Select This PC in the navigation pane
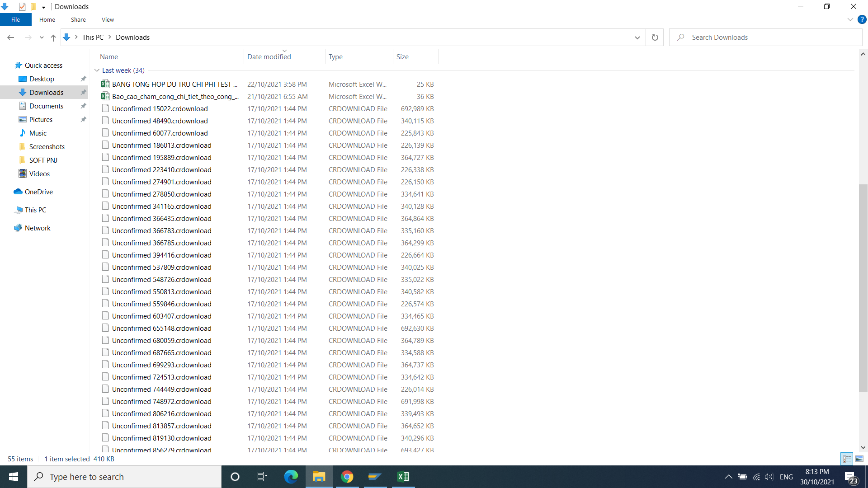 pos(35,210)
